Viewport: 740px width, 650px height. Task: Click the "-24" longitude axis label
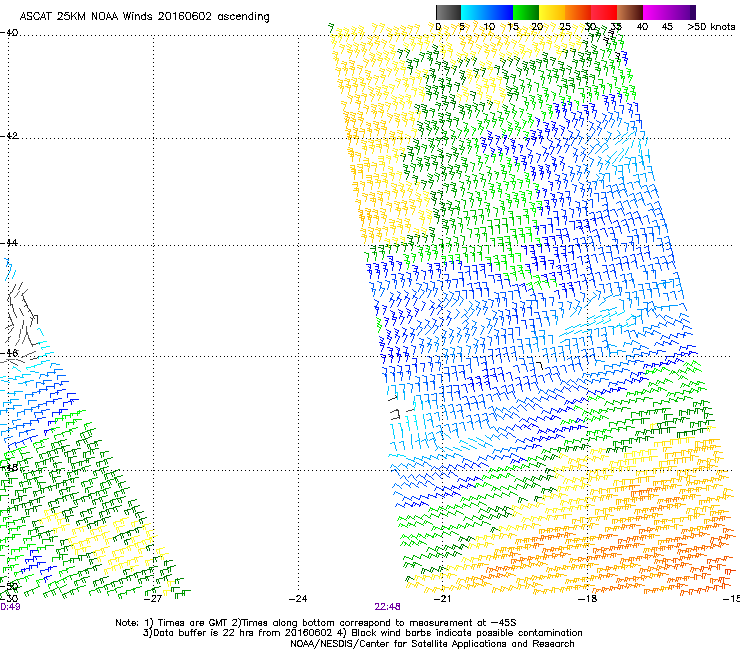point(298,599)
